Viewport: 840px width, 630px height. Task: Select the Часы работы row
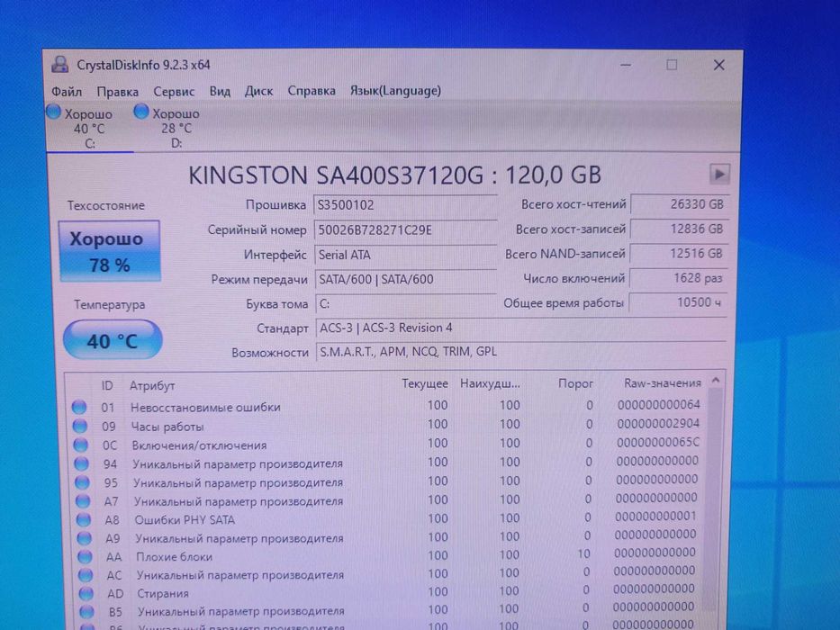(387, 425)
